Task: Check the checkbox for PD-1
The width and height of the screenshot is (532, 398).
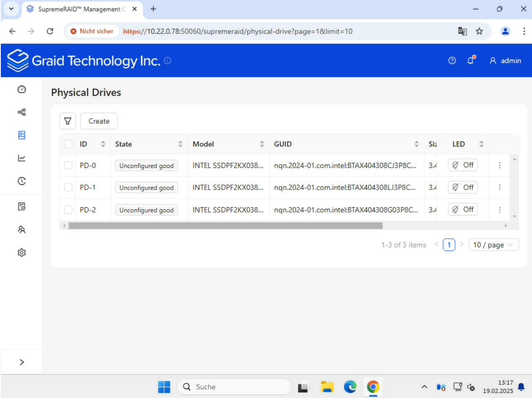Action: point(68,188)
